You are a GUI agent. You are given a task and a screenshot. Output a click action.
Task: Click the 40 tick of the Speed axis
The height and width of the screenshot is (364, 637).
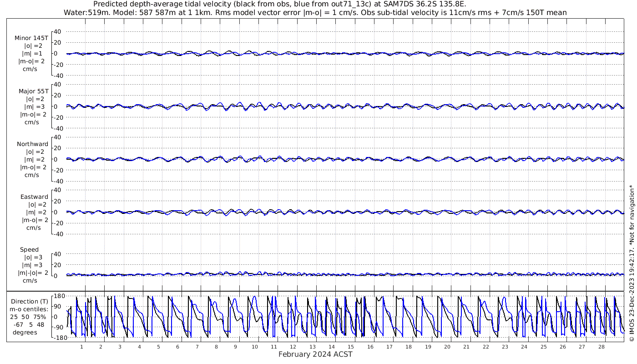57,254
